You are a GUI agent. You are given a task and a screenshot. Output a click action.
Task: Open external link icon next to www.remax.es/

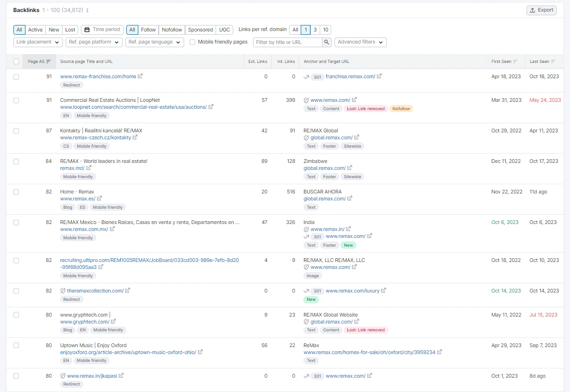tap(99, 199)
